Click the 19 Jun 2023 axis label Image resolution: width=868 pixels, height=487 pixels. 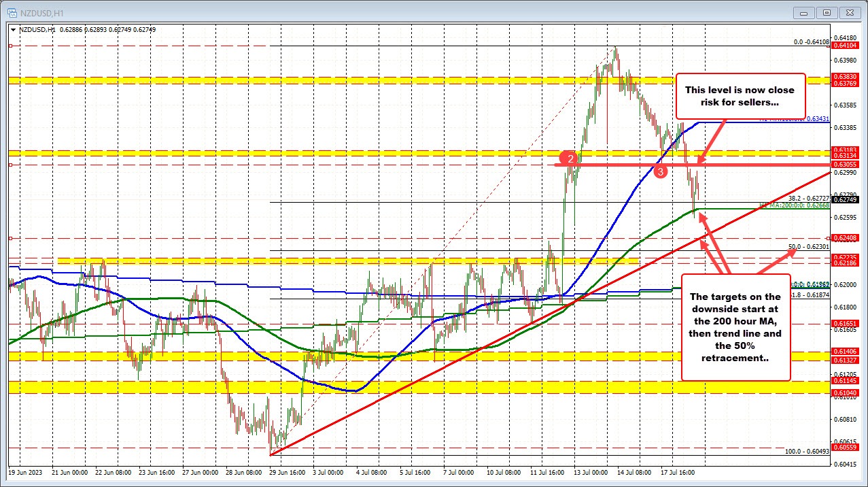(25, 471)
